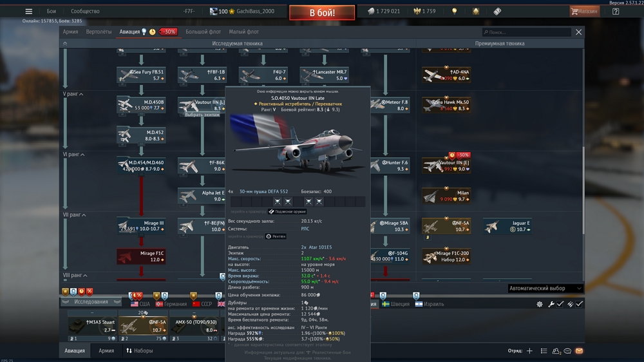Switch to Германия nation
Screen dimensions: 644x362
[x=171, y=304]
